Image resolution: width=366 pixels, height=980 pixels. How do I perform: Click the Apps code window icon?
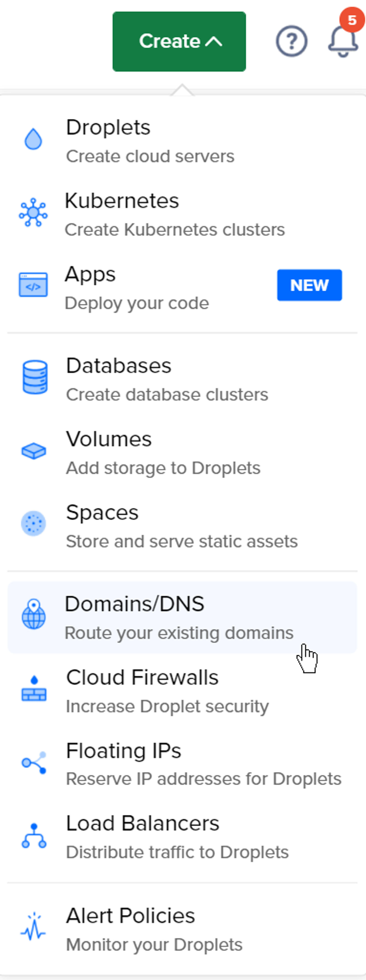33,285
